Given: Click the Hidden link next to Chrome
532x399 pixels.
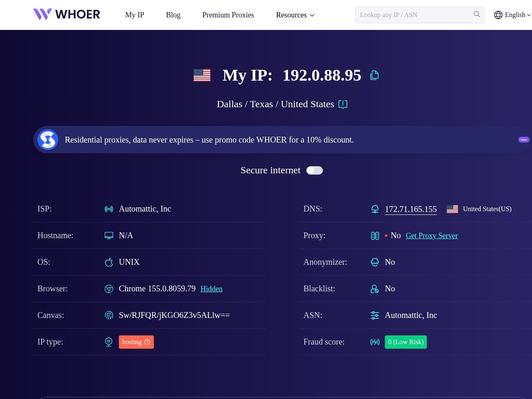Looking at the screenshot, I should coord(212,289).
